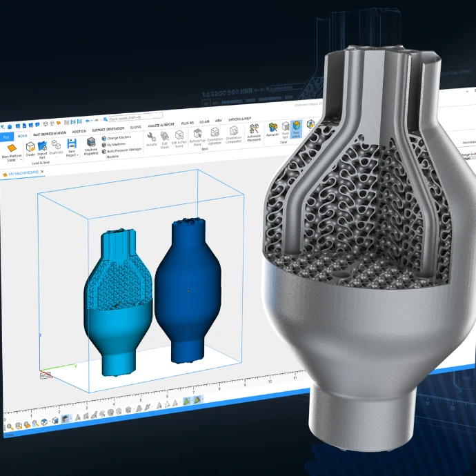Screen dimensions: 476x476
Task: Click the blue view cube in bottom toolbar
Action: [x=43, y=422]
